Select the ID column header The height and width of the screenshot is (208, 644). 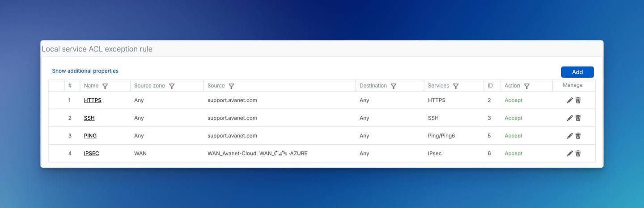click(490, 86)
